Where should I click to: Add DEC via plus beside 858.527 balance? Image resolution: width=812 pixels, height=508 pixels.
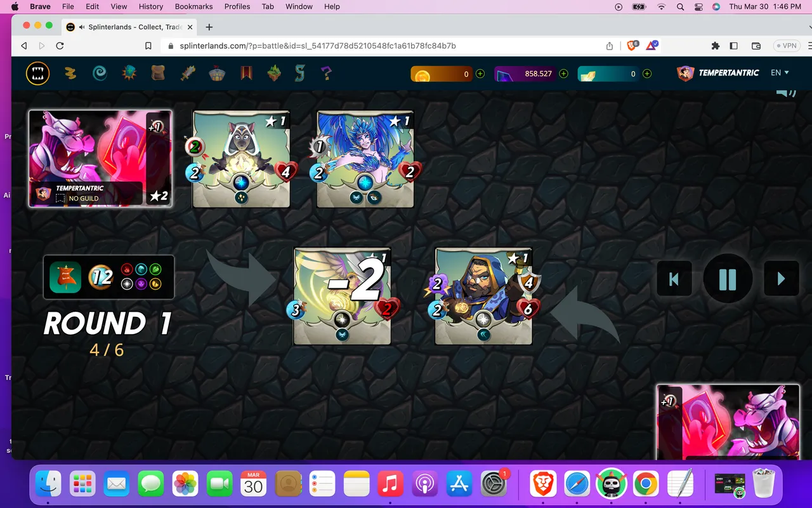(563, 74)
